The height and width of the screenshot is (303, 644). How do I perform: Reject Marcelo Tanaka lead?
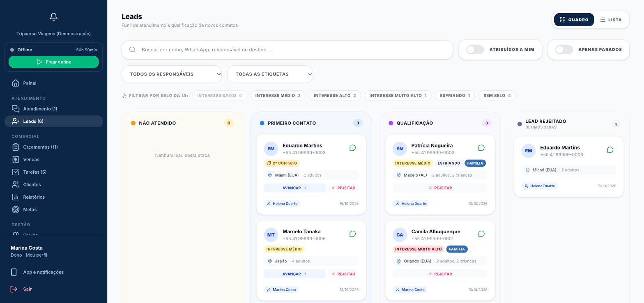tap(343, 274)
